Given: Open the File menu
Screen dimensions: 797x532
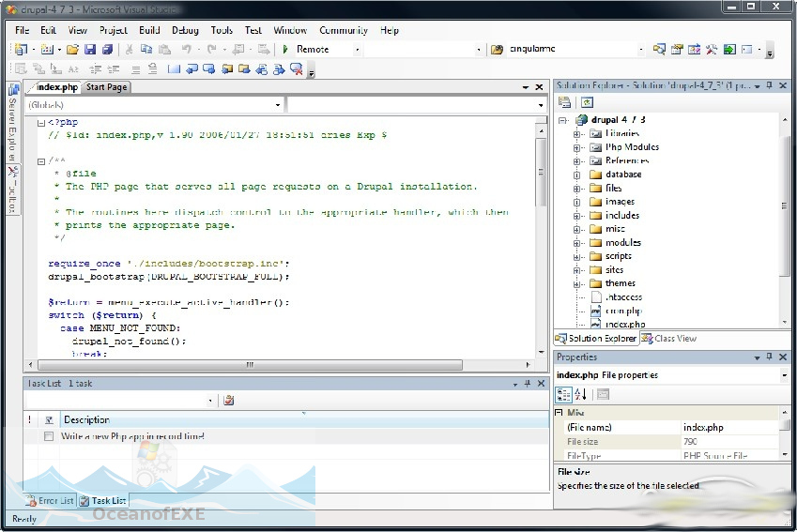Looking at the screenshot, I should pos(22,30).
